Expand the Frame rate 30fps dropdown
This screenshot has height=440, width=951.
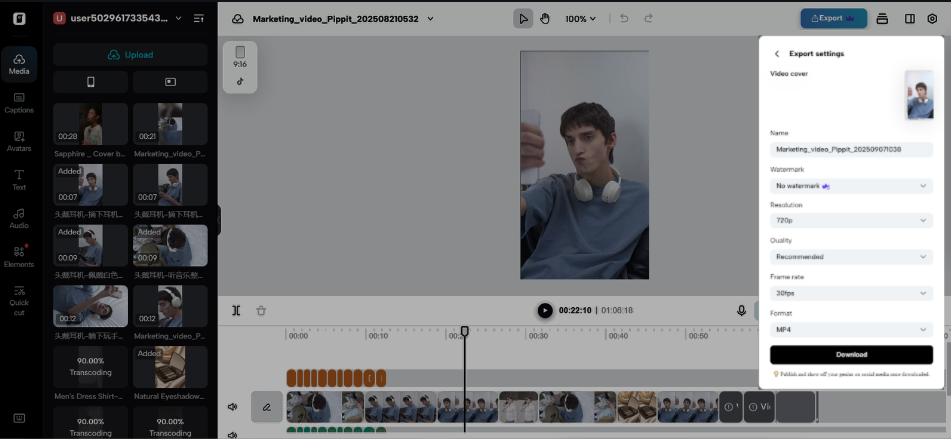coord(851,293)
